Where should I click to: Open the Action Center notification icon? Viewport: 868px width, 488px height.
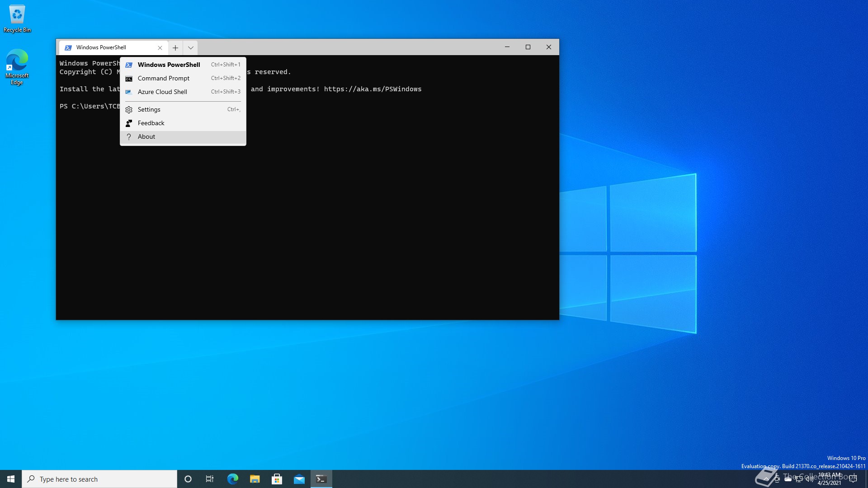pos(853,479)
